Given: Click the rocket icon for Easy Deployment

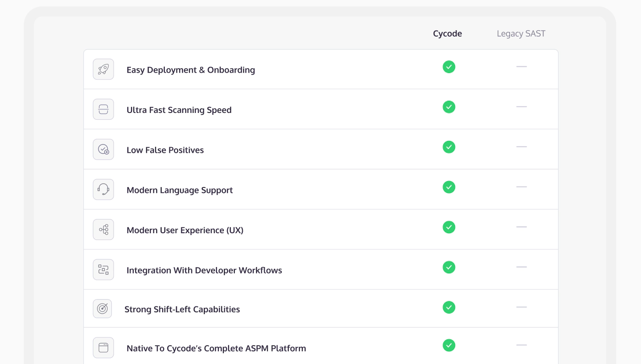Looking at the screenshot, I should click(103, 70).
